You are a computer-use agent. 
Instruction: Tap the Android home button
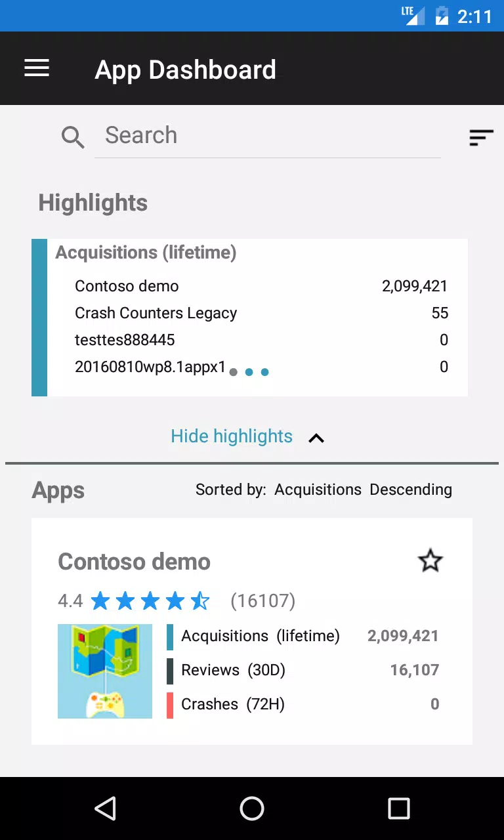point(252,808)
